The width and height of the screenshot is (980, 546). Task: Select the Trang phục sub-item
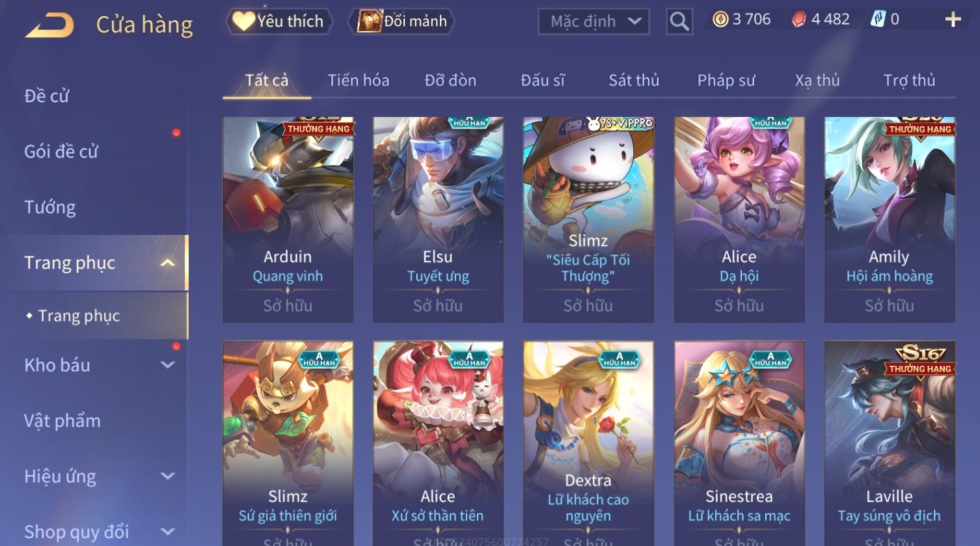79,316
